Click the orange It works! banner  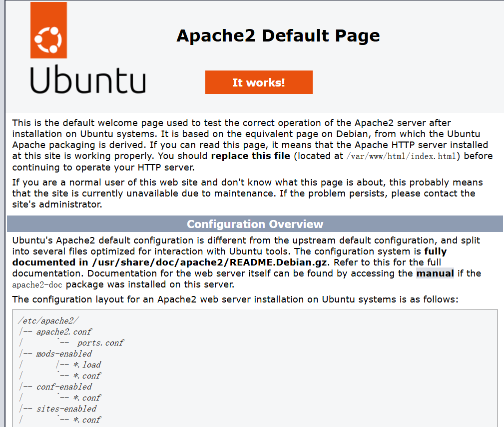(x=259, y=82)
